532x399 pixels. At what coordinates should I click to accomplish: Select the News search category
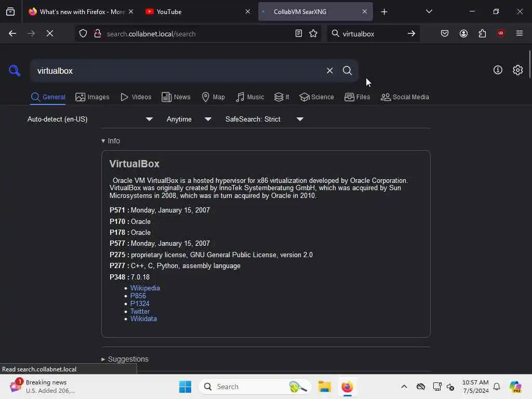[176, 97]
